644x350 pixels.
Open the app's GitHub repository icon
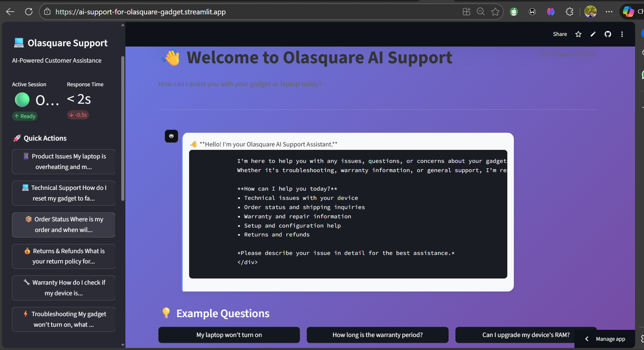click(608, 34)
